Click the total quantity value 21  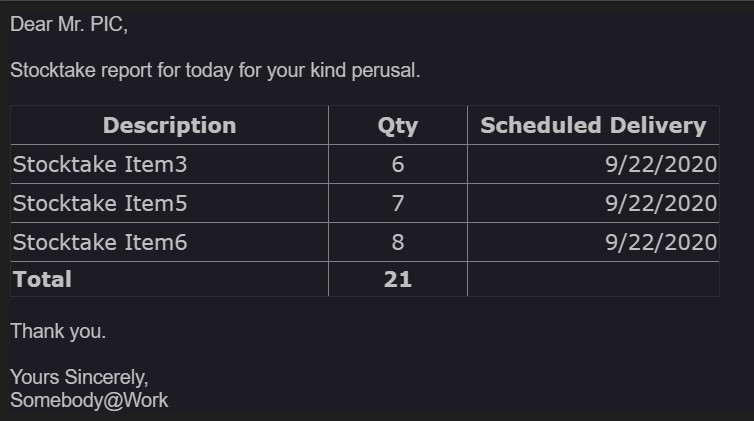398,279
